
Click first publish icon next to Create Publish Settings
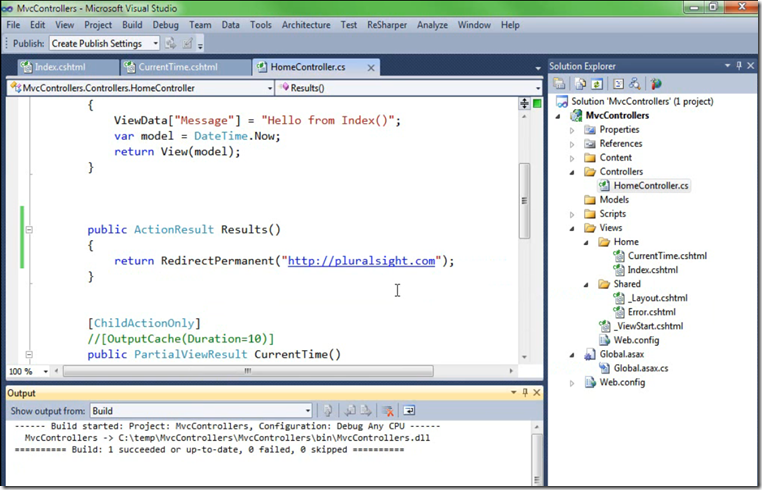(170, 43)
